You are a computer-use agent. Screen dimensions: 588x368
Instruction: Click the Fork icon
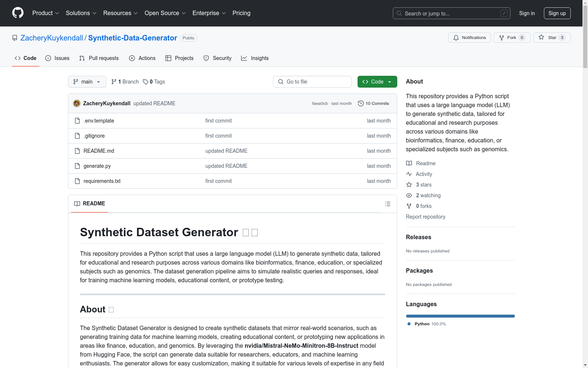pyautogui.click(x=502, y=38)
